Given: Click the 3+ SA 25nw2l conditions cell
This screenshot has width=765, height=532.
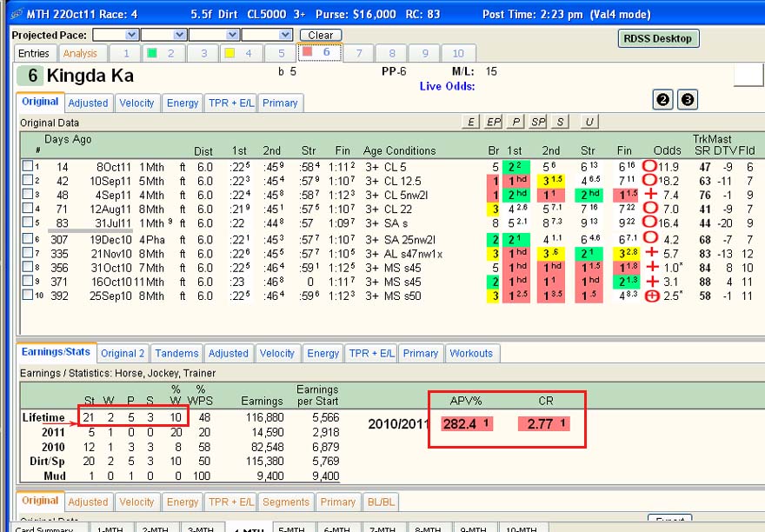Looking at the screenshot, I should [400, 240].
